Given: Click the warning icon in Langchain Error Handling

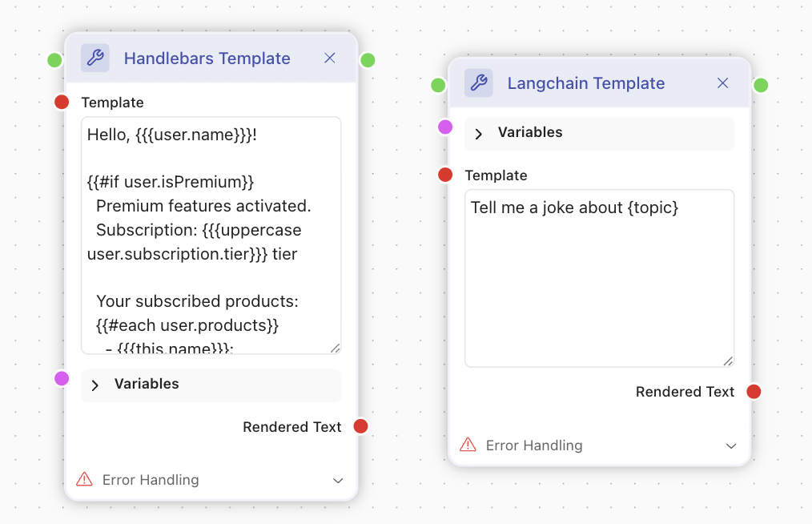Looking at the screenshot, I should coord(468,445).
